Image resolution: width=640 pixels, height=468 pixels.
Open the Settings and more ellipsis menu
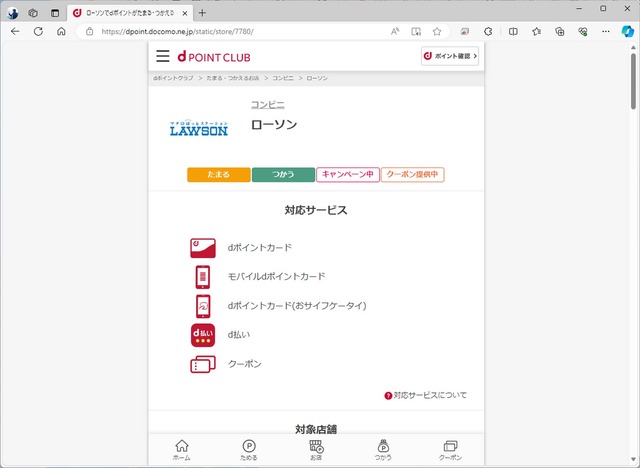pyautogui.click(x=606, y=31)
